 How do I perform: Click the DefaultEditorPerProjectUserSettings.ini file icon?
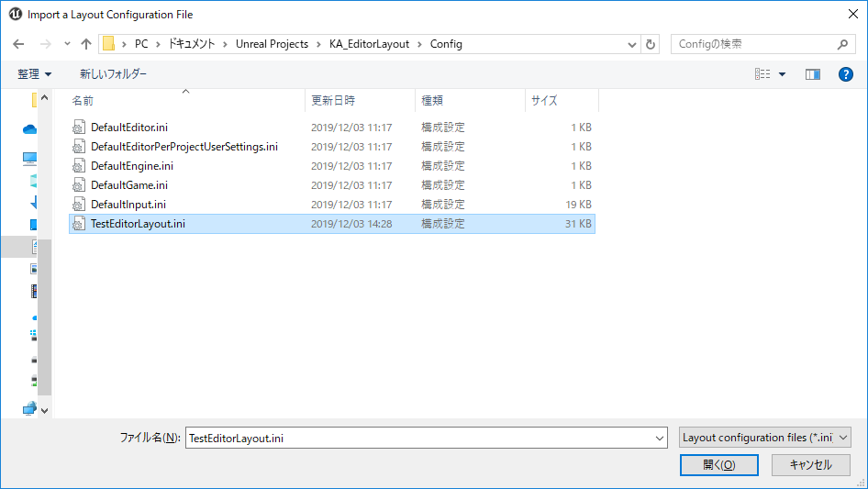79,147
